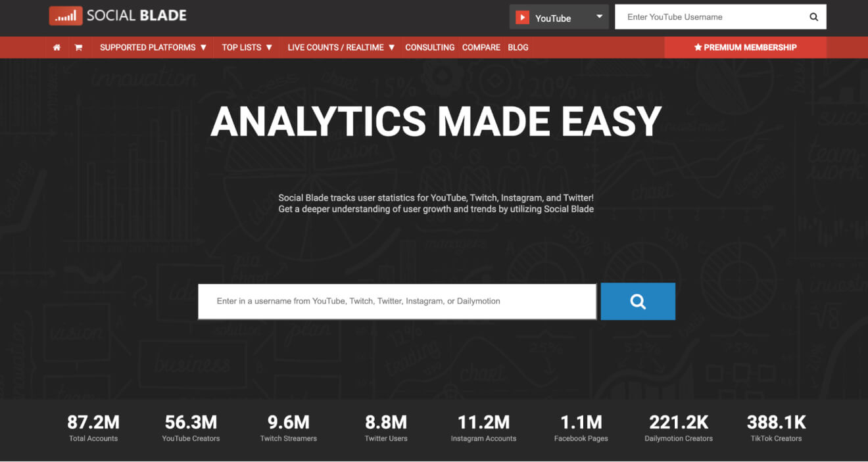Click the 56.3M YouTube Creators stat
Viewport: 868px width, 462px height.
point(191,428)
